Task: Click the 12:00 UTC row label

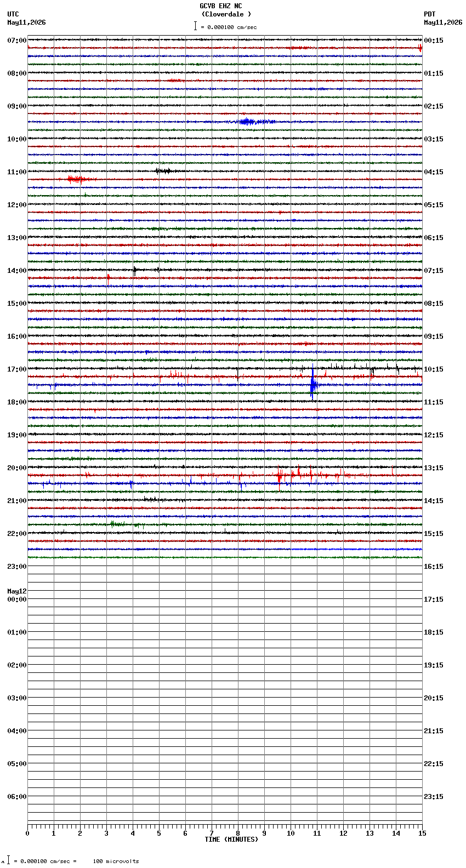Action: (17, 205)
